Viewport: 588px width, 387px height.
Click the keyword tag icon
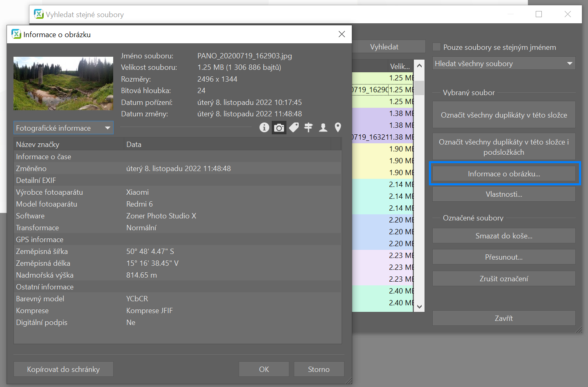pos(294,128)
